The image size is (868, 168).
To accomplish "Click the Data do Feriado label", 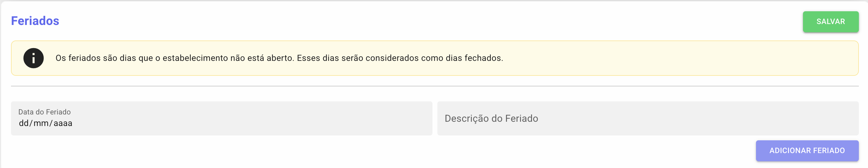I will (45, 112).
